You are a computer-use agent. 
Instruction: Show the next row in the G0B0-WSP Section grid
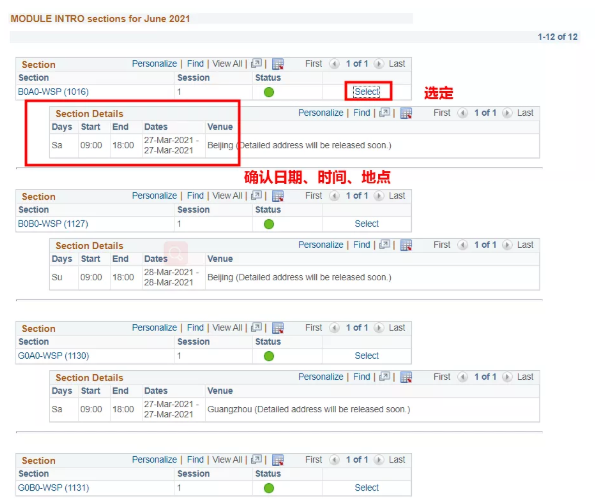378,460
